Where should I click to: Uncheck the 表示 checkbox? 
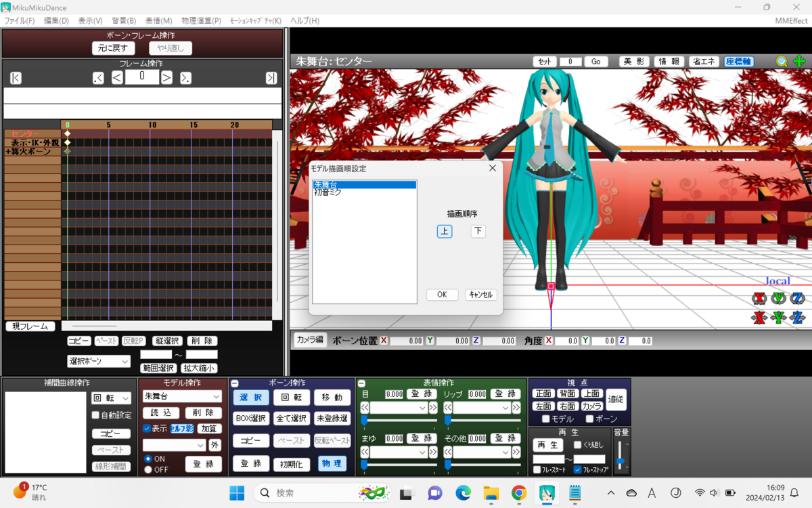147,428
